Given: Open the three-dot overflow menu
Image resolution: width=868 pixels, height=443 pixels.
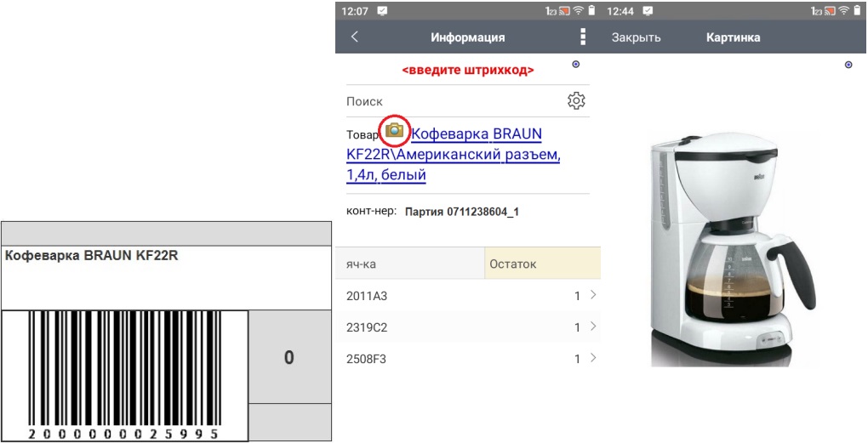Looking at the screenshot, I should tap(583, 37).
